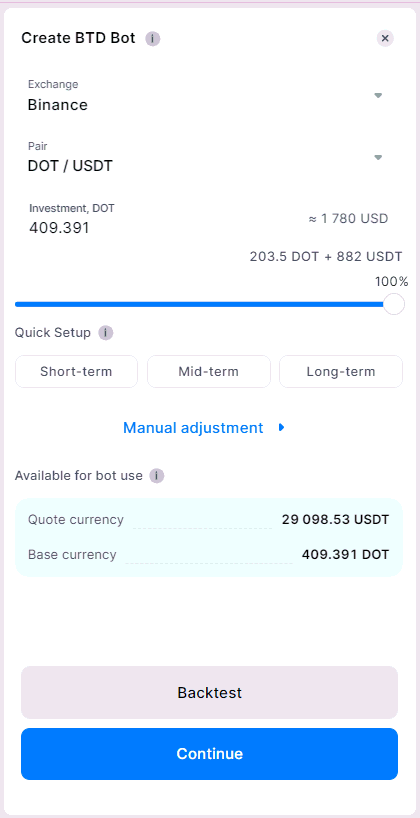Open the Pair dropdown arrow
420x818 pixels.
[378, 158]
